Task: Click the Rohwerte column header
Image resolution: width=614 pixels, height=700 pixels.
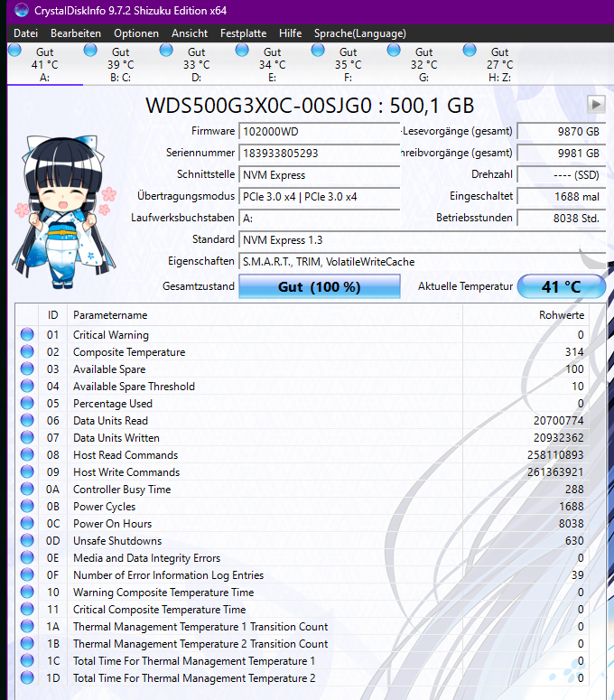Action: [x=526, y=315]
